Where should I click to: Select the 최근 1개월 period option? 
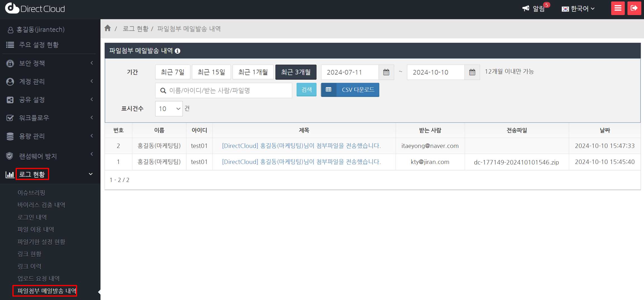click(253, 72)
